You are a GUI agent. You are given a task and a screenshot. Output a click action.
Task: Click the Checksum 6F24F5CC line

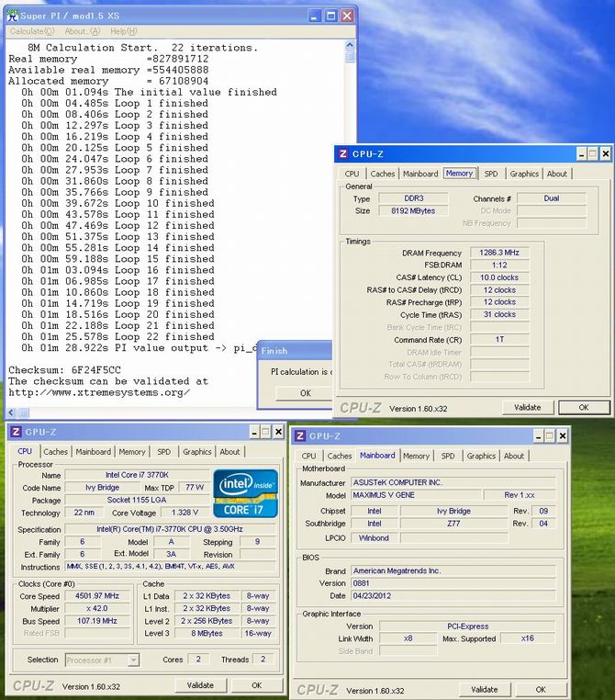point(64,370)
